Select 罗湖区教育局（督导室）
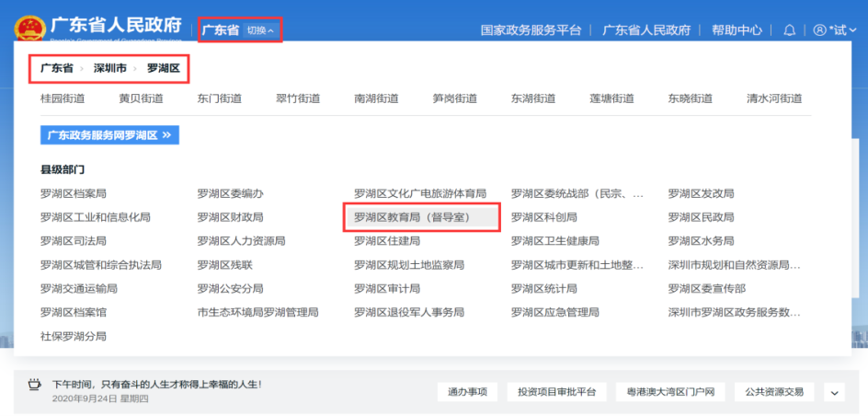The width and height of the screenshot is (868, 416). [x=422, y=217]
